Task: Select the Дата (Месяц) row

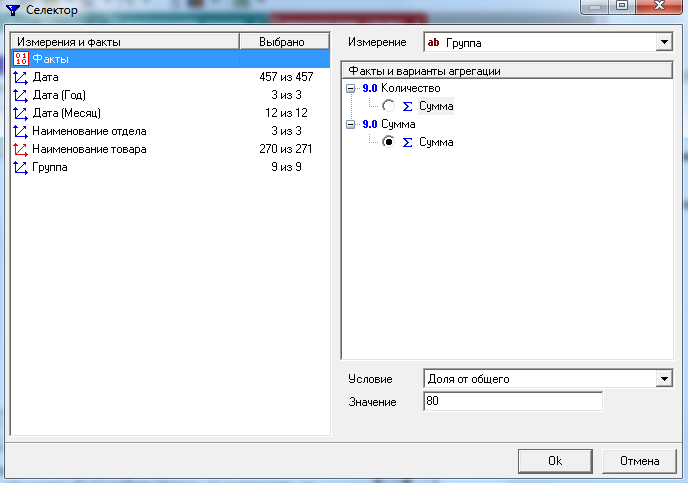Action: [170, 113]
